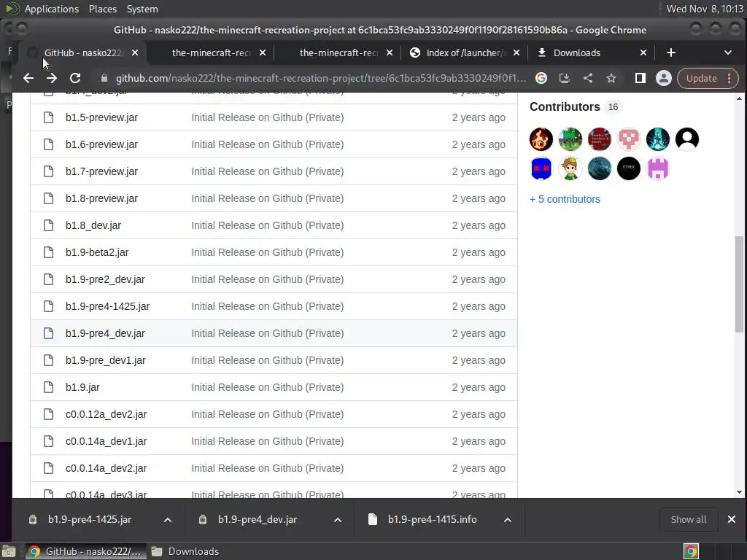
Task: Open file c0.0.14a_dev1.jar
Action: coord(107,441)
